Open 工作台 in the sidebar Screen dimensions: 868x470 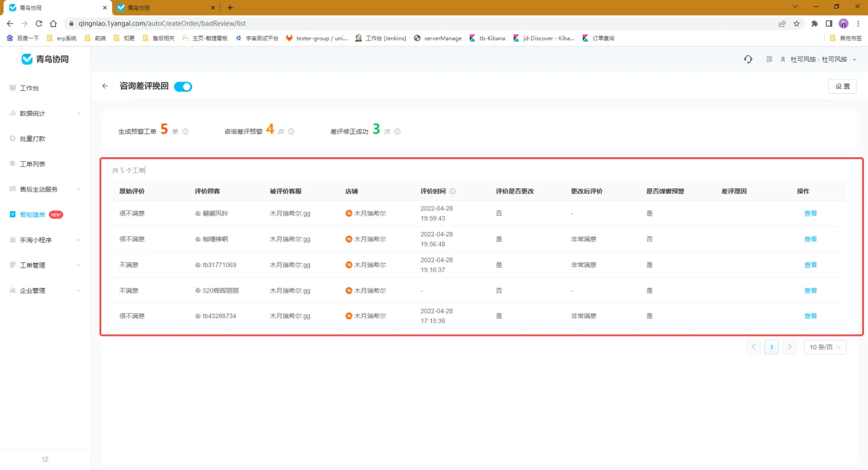[x=29, y=88]
